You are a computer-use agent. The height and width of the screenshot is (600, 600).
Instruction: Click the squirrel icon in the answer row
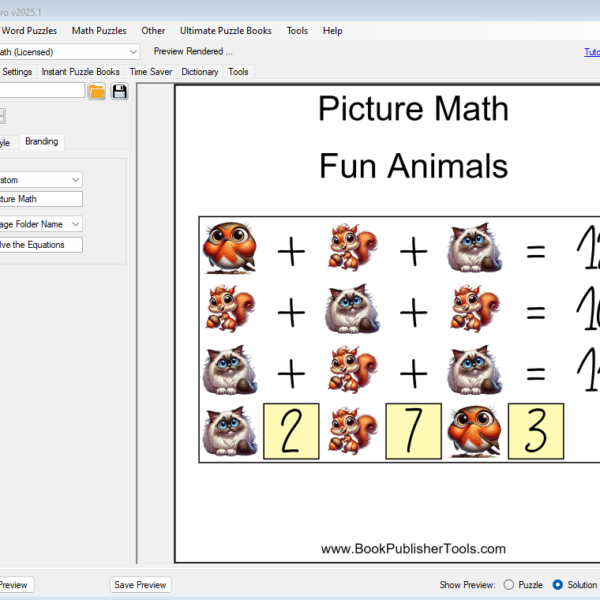(x=352, y=431)
